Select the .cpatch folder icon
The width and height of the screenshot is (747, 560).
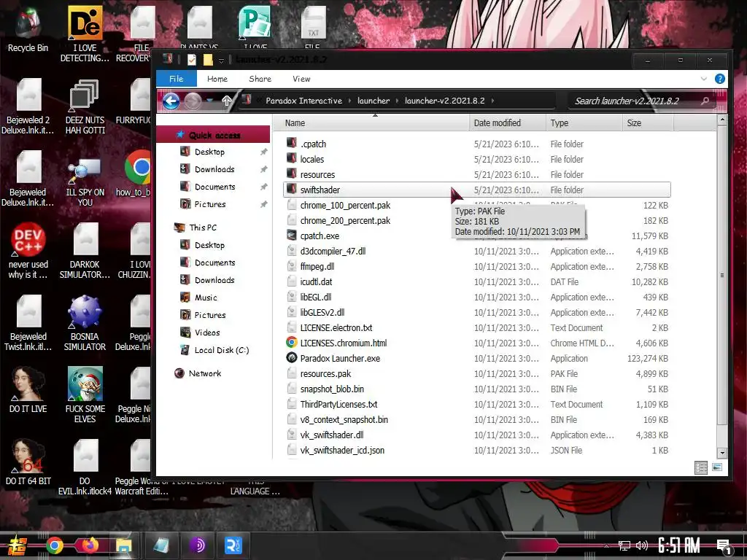pos(292,143)
